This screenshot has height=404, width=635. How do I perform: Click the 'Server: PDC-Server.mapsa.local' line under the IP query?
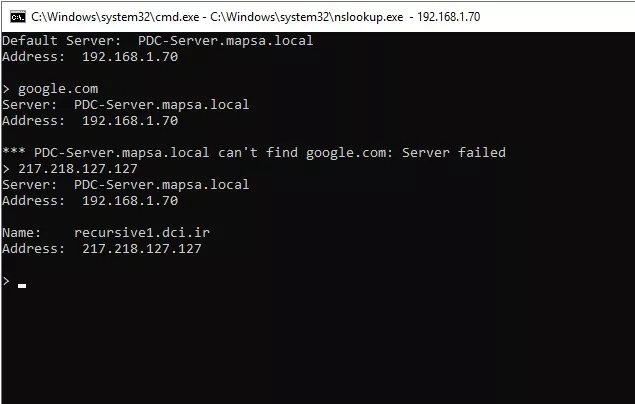pos(126,185)
